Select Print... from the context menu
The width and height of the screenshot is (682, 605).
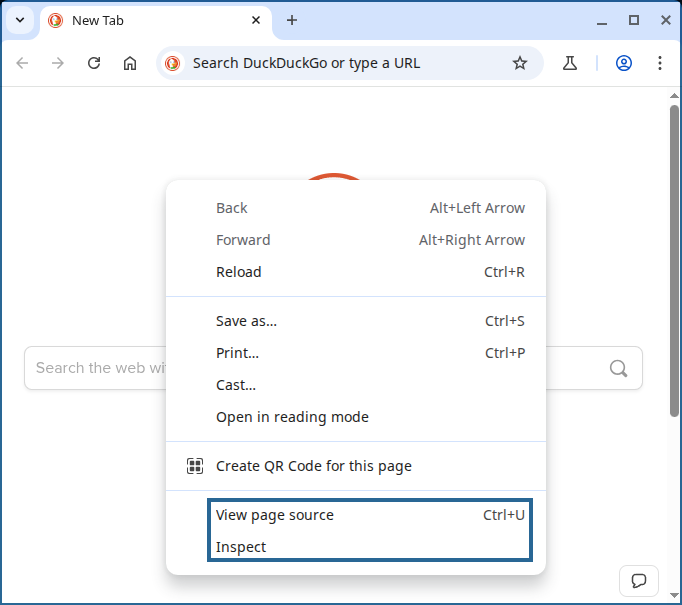pyautogui.click(x=355, y=353)
